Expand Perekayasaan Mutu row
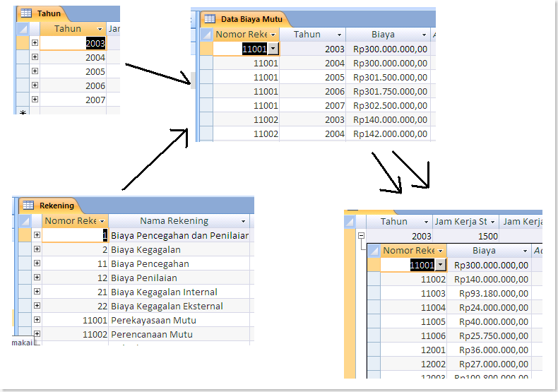The height and width of the screenshot is (392, 558). (x=37, y=319)
